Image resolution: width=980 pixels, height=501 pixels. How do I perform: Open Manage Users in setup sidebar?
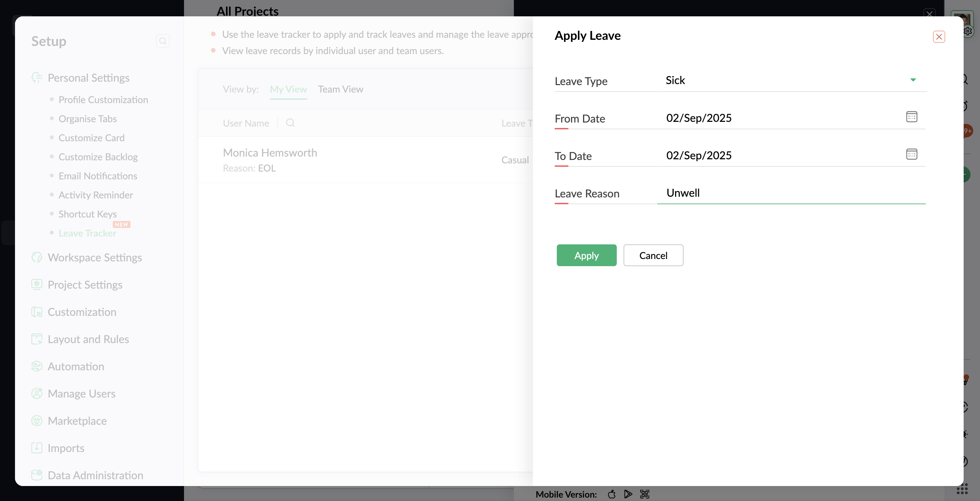[x=81, y=393]
